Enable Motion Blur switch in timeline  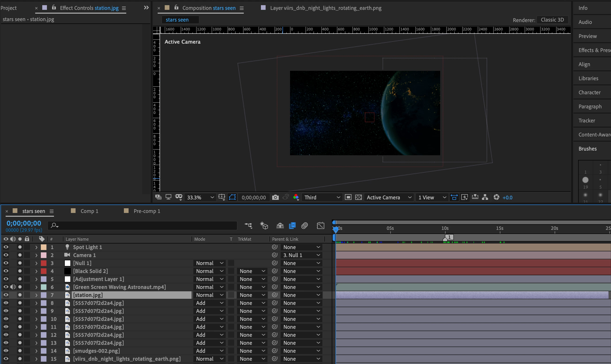click(x=305, y=226)
